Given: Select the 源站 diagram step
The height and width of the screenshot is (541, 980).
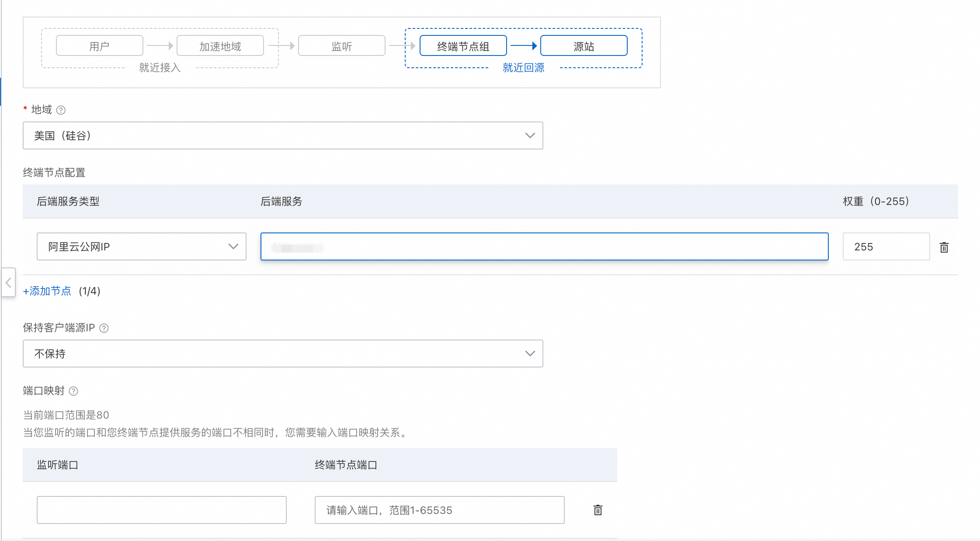Looking at the screenshot, I should tap(584, 46).
